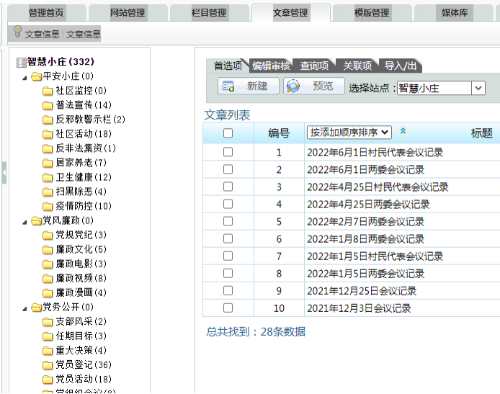Click the 新建 button

point(248,86)
